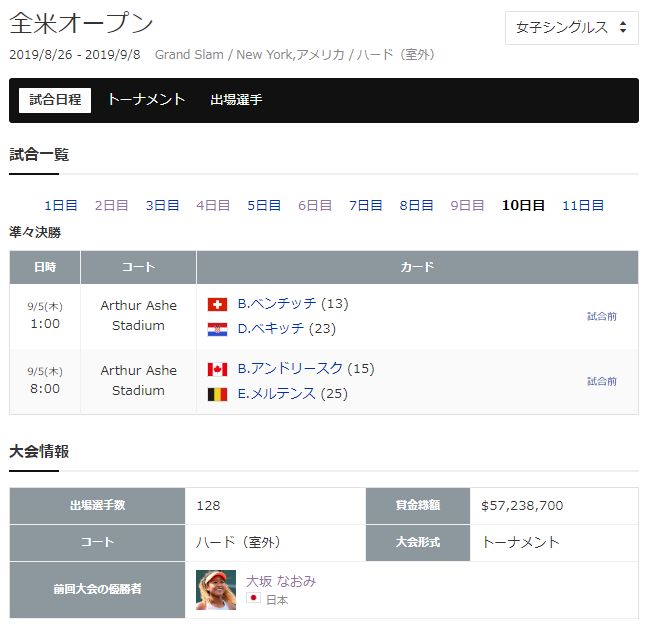Click the カード column header
The height and width of the screenshot is (631, 649).
(x=417, y=267)
